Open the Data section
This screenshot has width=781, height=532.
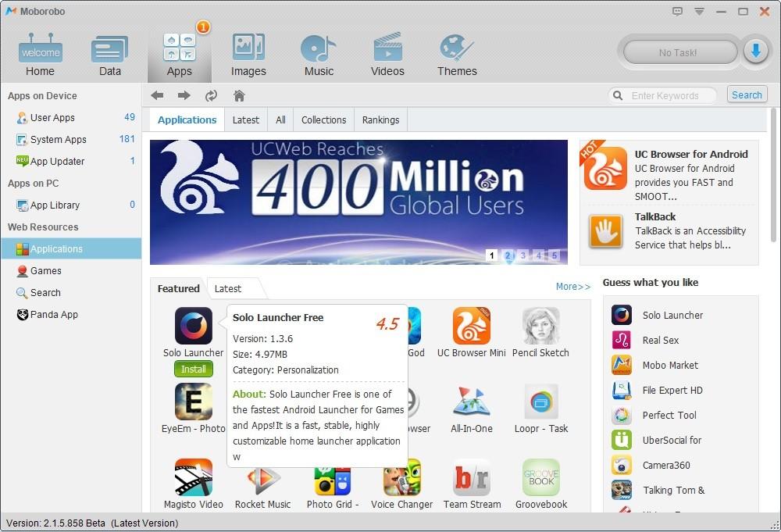109,55
